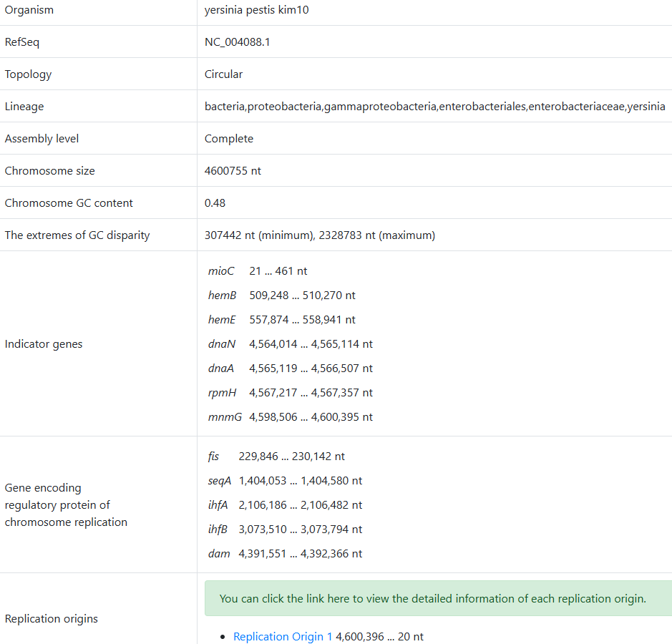The image size is (672, 644).
Task: Select the rpmH gene name
Action: coord(222,393)
